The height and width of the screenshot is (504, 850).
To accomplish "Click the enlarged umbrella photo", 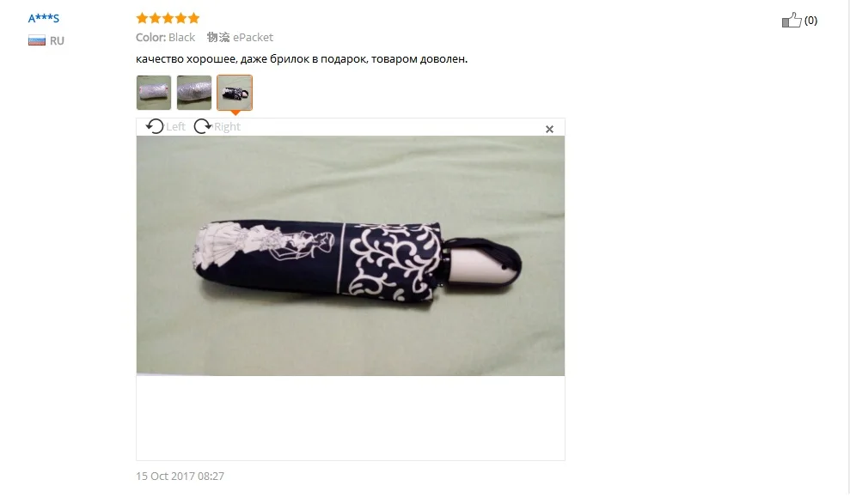I will coord(350,256).
